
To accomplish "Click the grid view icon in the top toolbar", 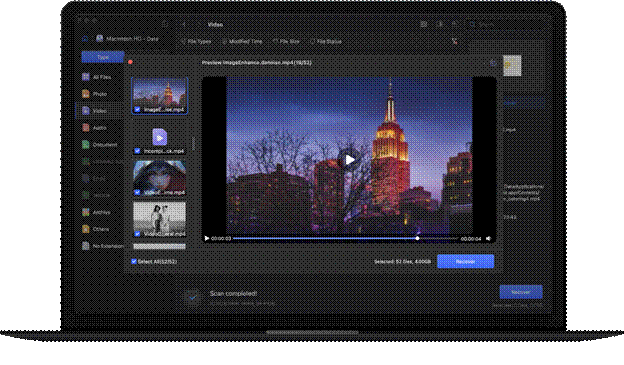I will tap(424, 24).
